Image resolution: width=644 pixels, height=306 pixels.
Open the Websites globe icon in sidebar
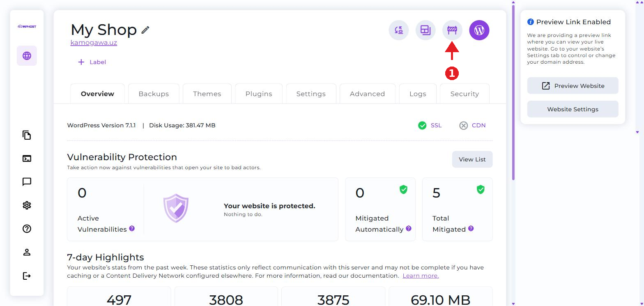click(x=27, y=56)
